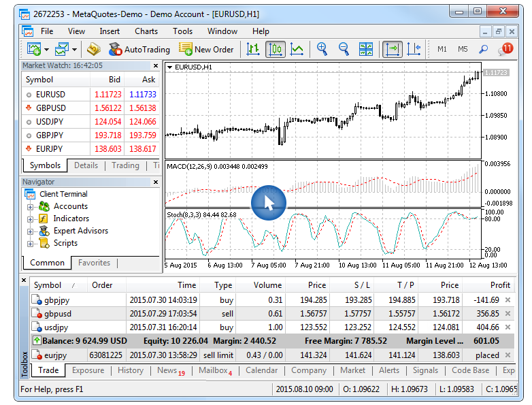The height and width of the screenshot is (405, 532).
Task: Click the Zoom Out magnifier icon
Action: point(344,49)
